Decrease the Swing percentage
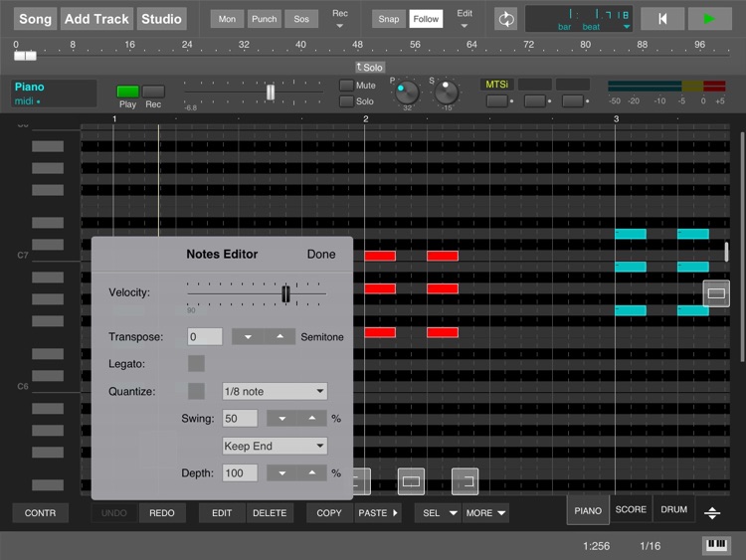Viewport: 746px width, 560px height. pos(282,419)
